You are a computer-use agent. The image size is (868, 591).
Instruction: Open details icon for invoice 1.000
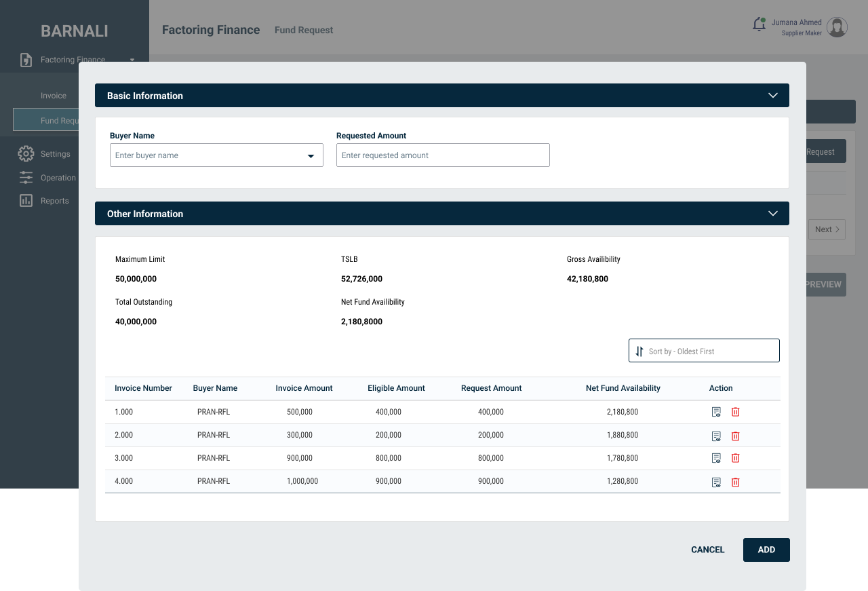(716, 412)
